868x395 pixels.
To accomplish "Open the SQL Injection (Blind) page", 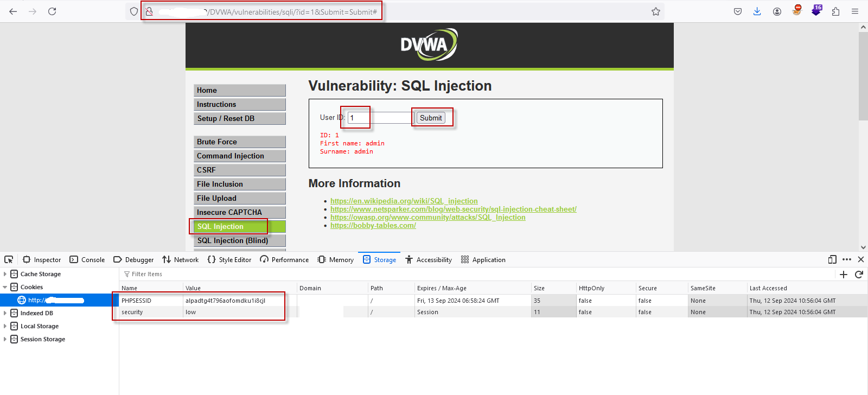I will click(240, 241).
